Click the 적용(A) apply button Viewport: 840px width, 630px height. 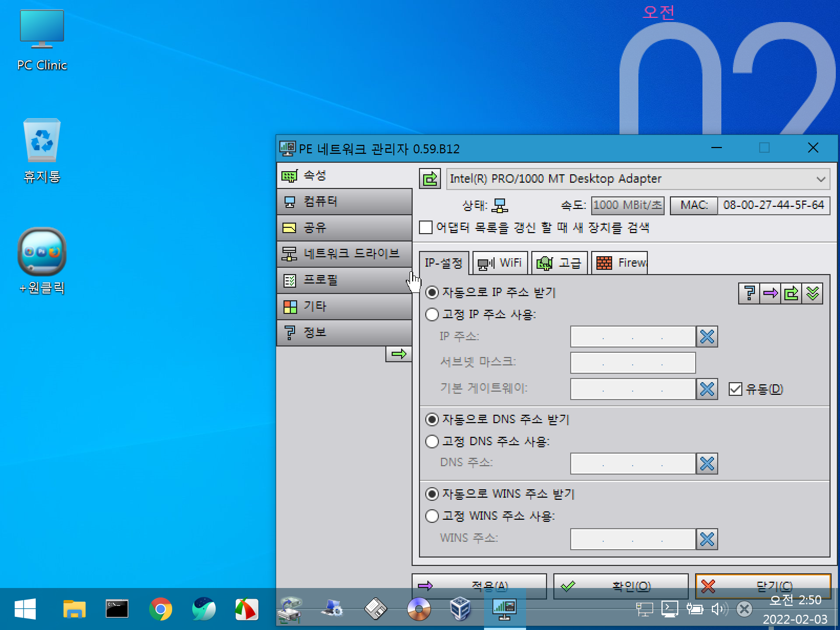(479, 586)
